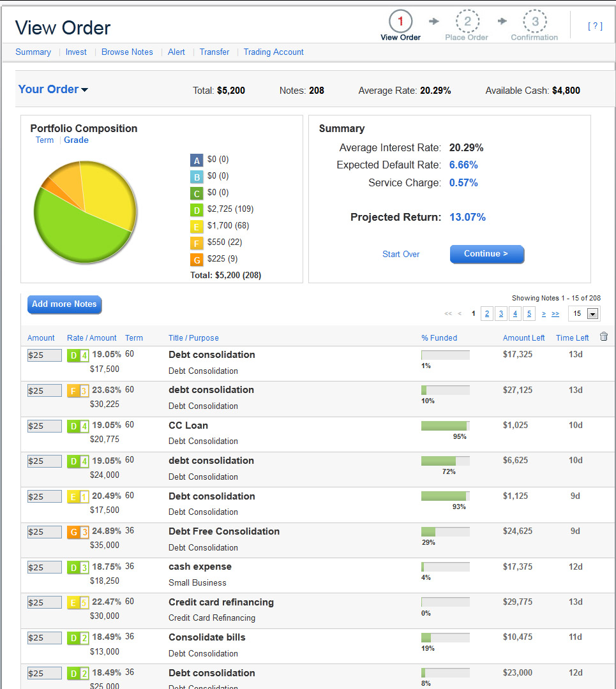Viewport: 616px width, 689px height.
Task: Click the D3 grade badge for cash expense
Action: point(78,567)
